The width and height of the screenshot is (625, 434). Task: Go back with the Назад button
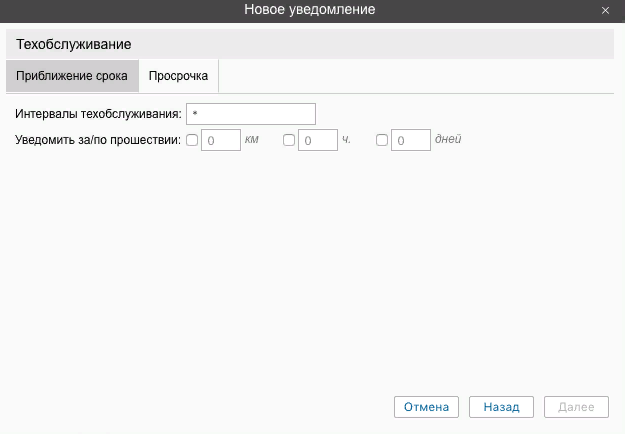point(501,407)
